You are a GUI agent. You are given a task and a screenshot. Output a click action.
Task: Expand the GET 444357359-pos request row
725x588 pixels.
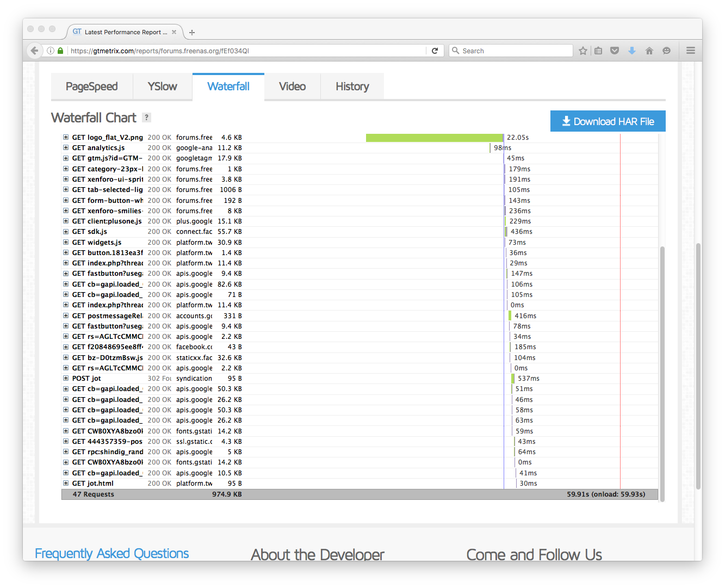pos(66,442)
